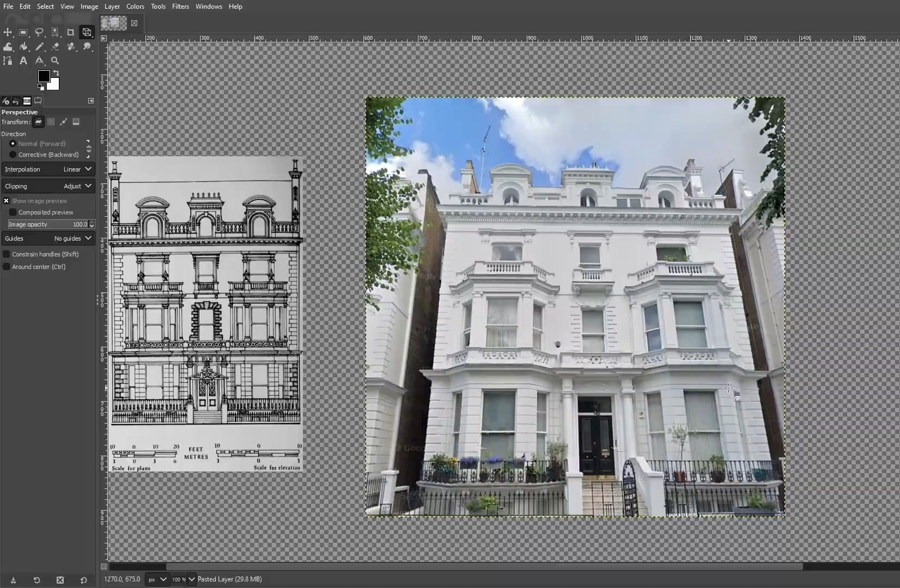This screenshot has height=588, width=900.
Task: Open the Image menu
Action: point(89,7)
